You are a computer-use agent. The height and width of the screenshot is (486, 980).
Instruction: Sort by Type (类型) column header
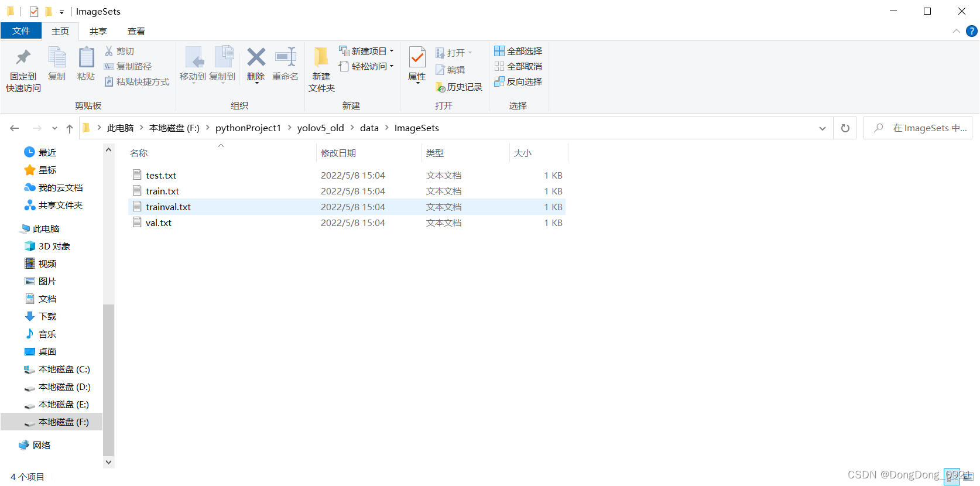click(x=465, y=153)
